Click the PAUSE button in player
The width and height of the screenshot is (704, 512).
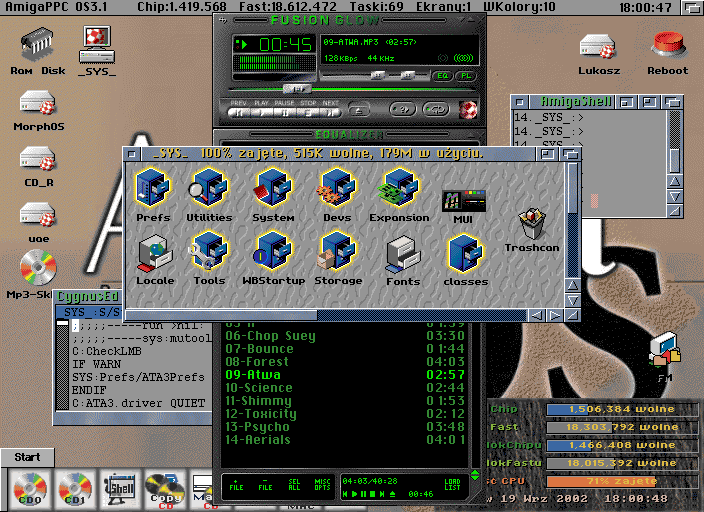click(285, 113)
